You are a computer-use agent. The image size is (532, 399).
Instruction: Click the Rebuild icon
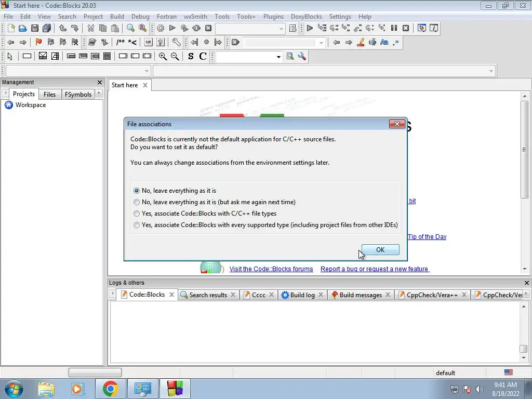(196, 28)
